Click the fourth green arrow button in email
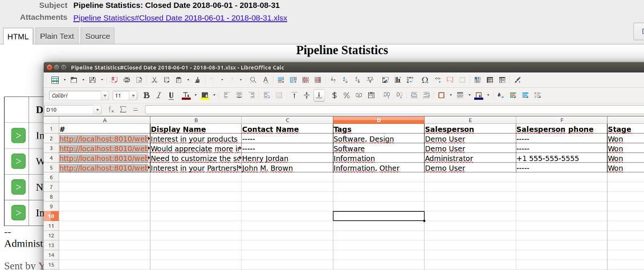Image resolution: width=644 pixels, height=270 pixels. click(x=18, y=212)
